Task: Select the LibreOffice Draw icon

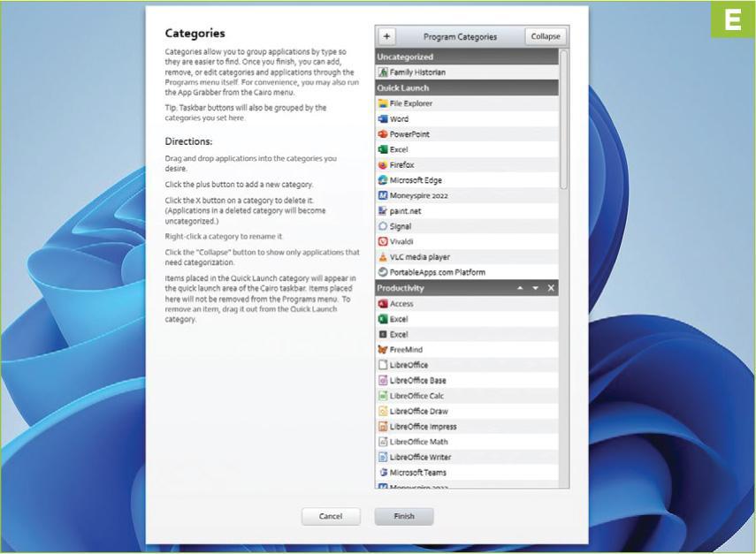Action: 383,412
